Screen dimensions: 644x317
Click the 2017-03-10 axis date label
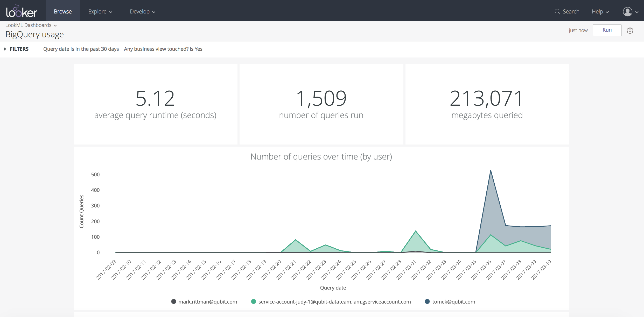point(541,270)
